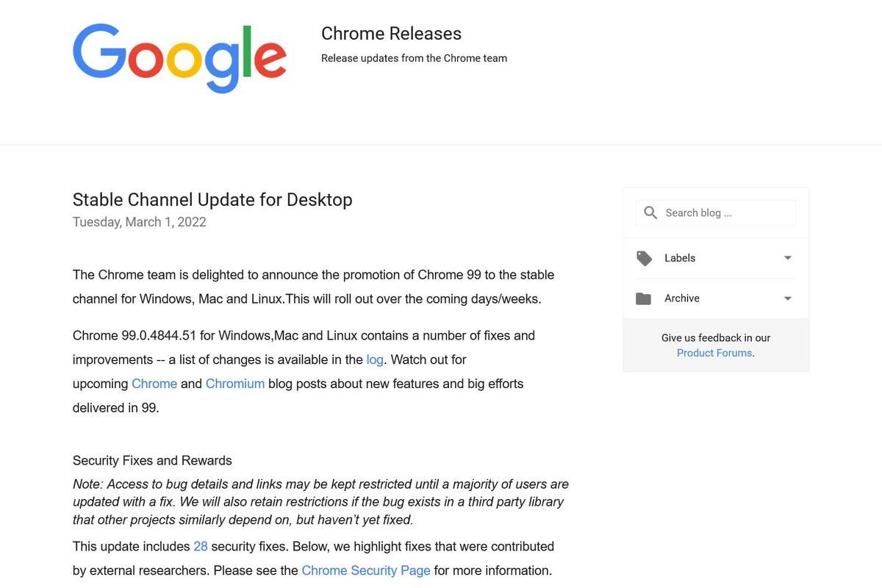Screen dimensions: 882x588
Task: Click the Labels text in sidebar
Action: (x=680, y=258)
